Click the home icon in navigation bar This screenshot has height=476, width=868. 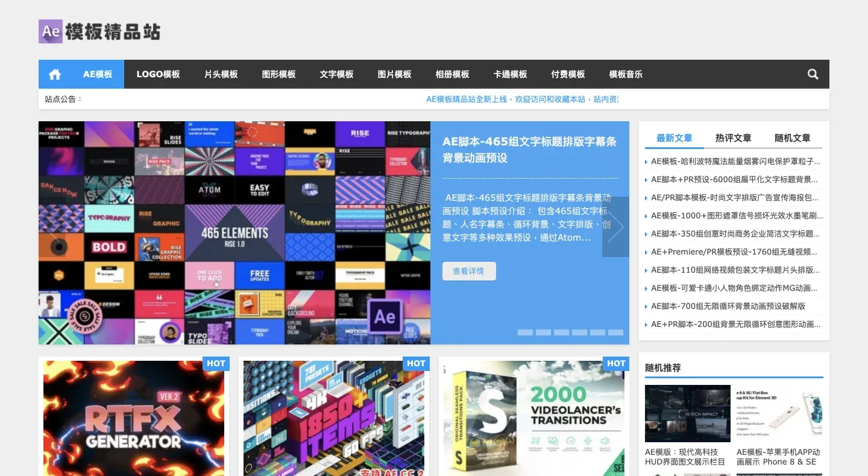(55, 74)
